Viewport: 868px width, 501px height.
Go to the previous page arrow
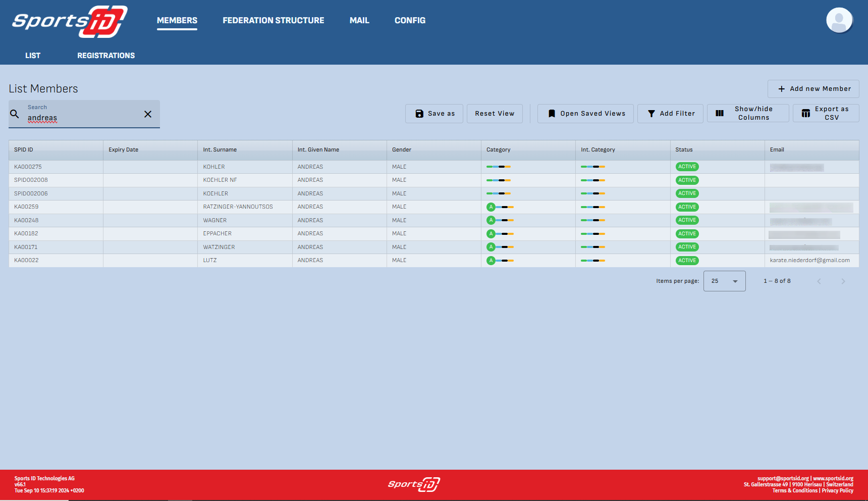click(x=819, y=281)
